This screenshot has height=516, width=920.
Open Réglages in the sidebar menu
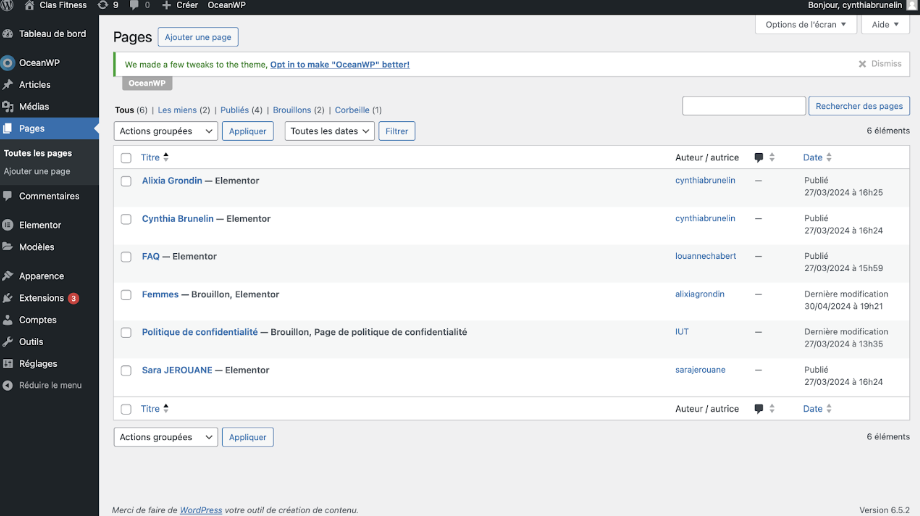coord(38,364)
